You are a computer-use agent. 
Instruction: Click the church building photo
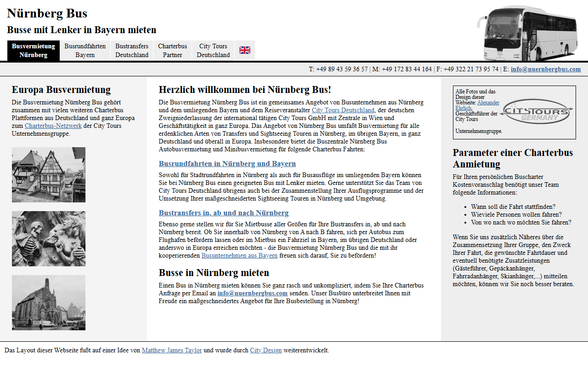(x=49, y=303)
